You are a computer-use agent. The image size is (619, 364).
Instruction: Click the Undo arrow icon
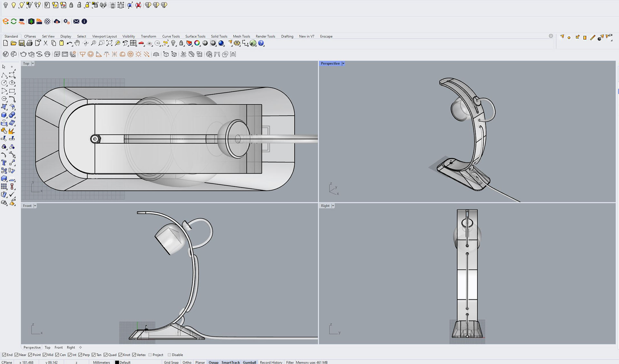(69, 43)
